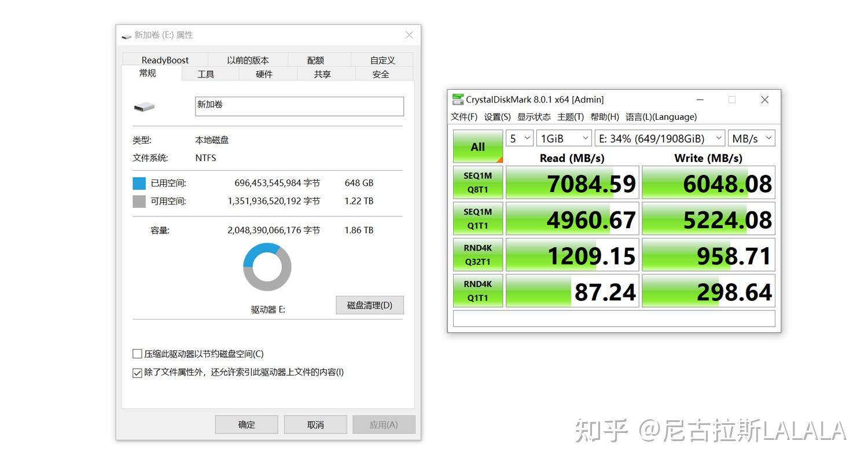Open the test count dropdown showing 5
The height and width of the screenshot is (466, 868).
519,138
